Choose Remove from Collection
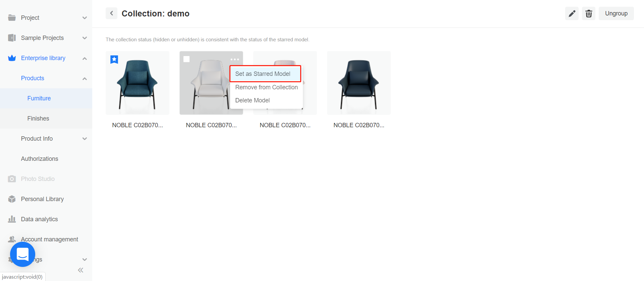This screenshot has width=644, height=281. click(266, 87)
